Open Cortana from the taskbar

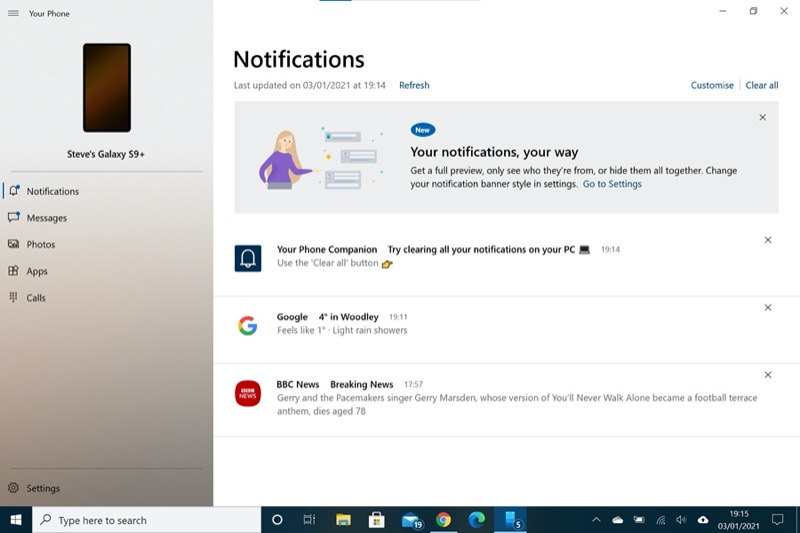277,520
